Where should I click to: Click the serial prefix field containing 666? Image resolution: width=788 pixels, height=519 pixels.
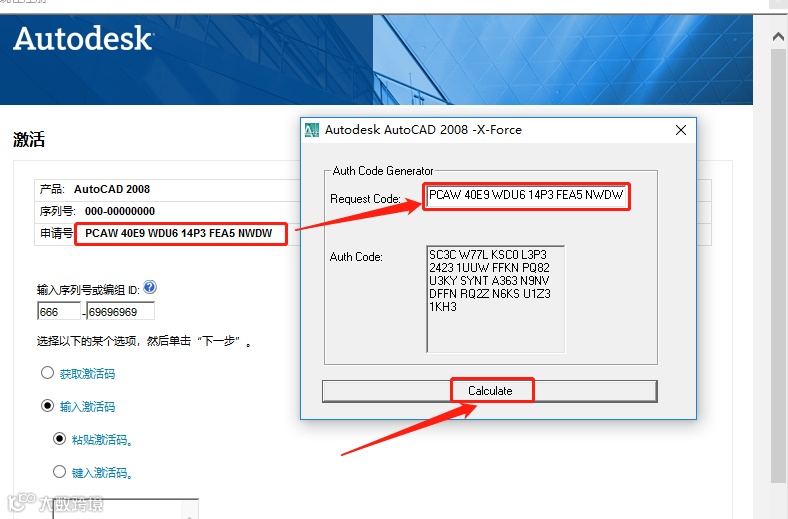pyautogui.click(x=59, y=312)
